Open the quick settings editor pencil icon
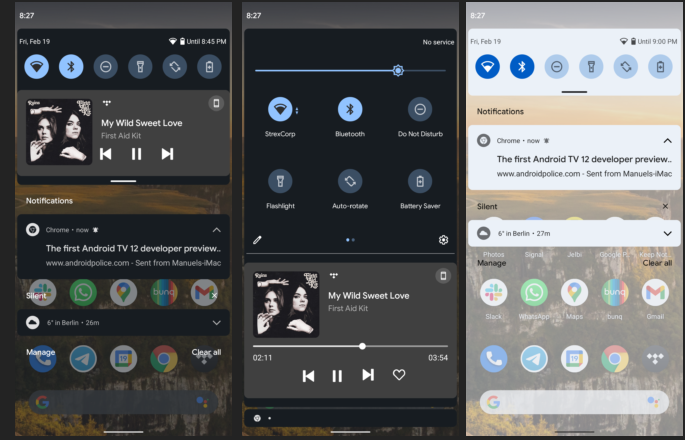Image resolution: width=685 pixels, height=440 pixels. pos(257,240)
